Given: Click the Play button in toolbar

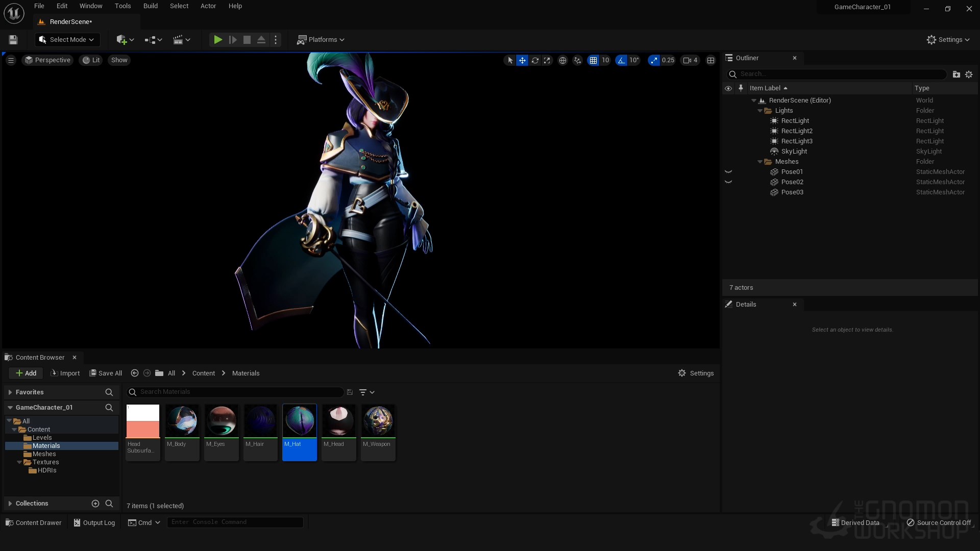Looking at the screenshot, I should tap(217, 40).
